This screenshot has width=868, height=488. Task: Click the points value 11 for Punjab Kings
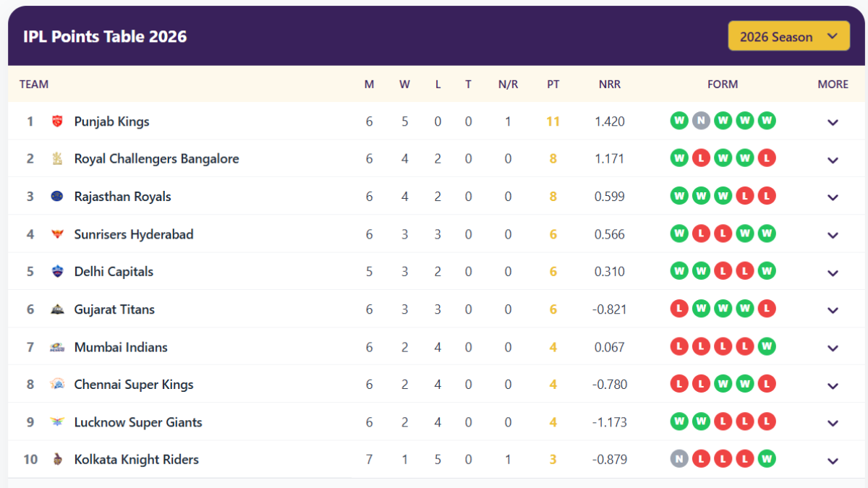click(553, 121)
